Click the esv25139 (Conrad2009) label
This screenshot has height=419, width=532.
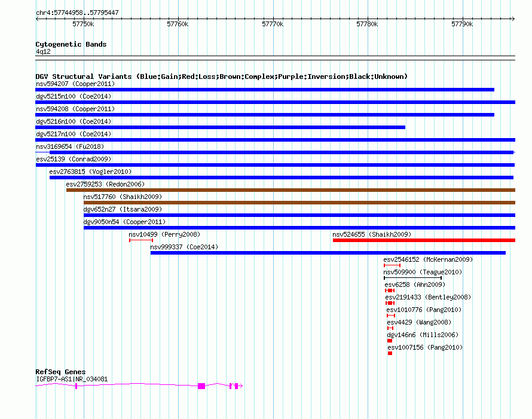tap(74, 159)
